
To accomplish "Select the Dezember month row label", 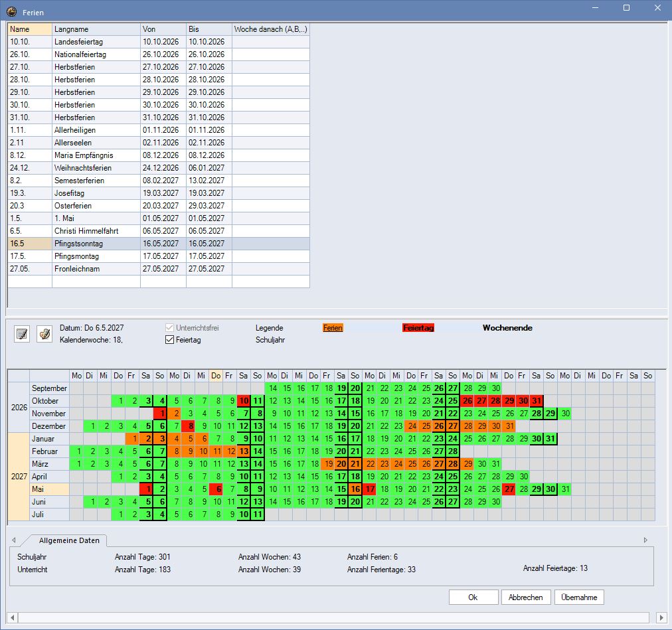I will 49,426.
